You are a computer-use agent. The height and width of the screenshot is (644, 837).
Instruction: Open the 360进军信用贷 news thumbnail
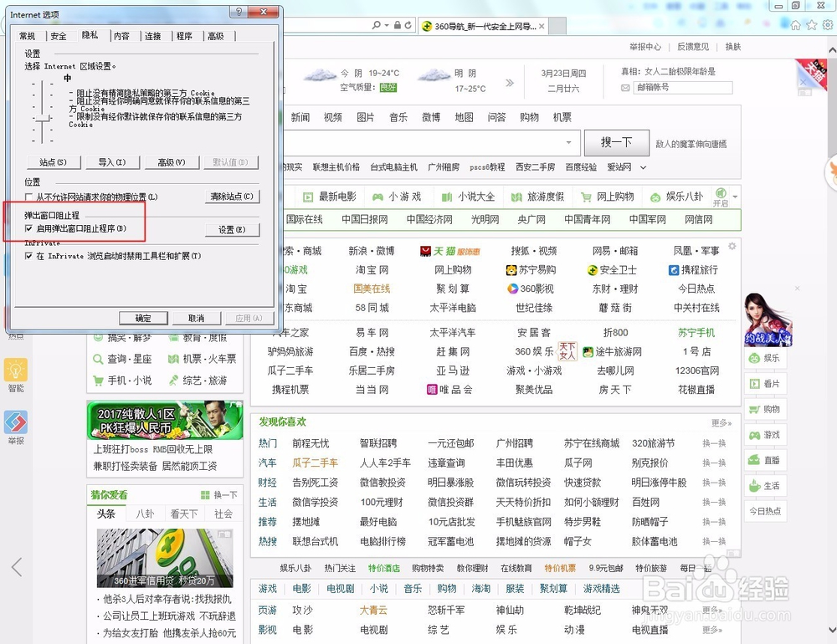point(165,558)
